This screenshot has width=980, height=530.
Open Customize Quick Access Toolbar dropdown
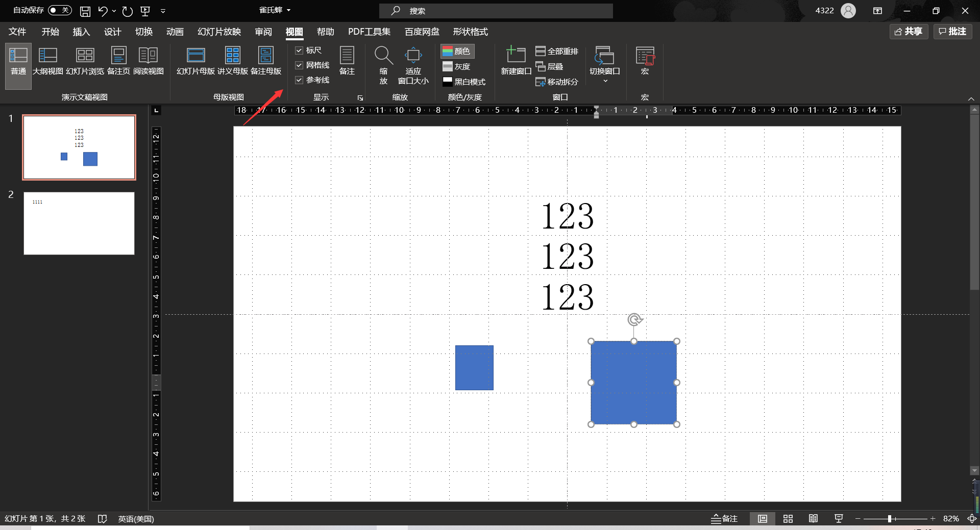(163, 11)
